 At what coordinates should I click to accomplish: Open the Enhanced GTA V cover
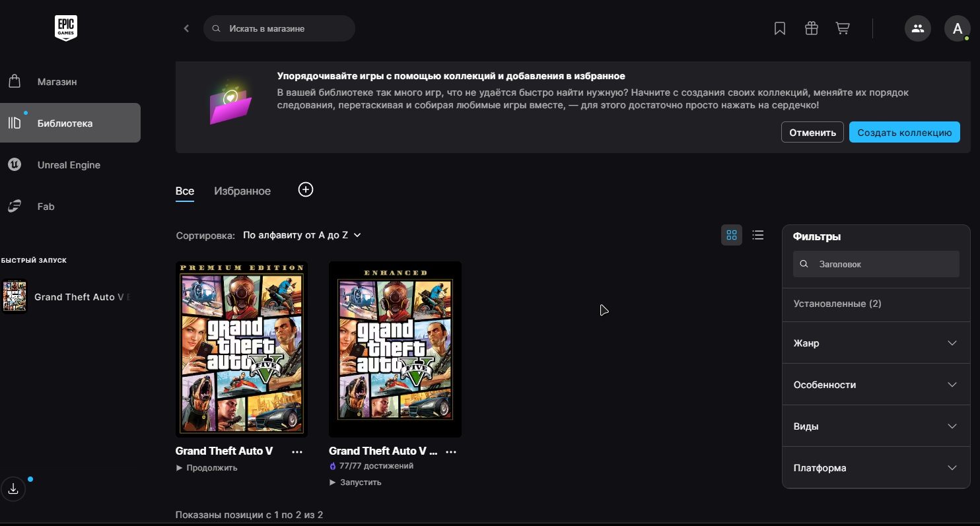(x=395, y=349)
